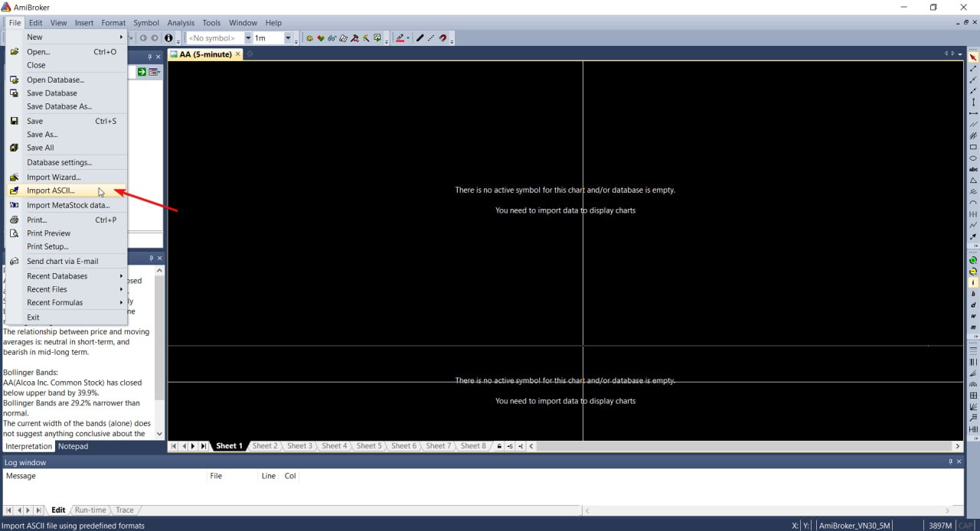Select the 'abc' text tool
980x531 pixels.
[x=973, y=169]
